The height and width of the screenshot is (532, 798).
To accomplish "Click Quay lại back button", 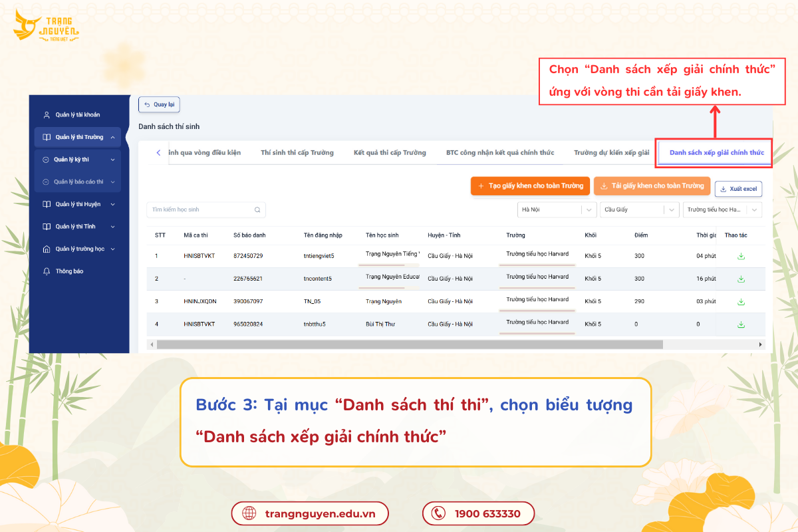I will click(159, 104).
